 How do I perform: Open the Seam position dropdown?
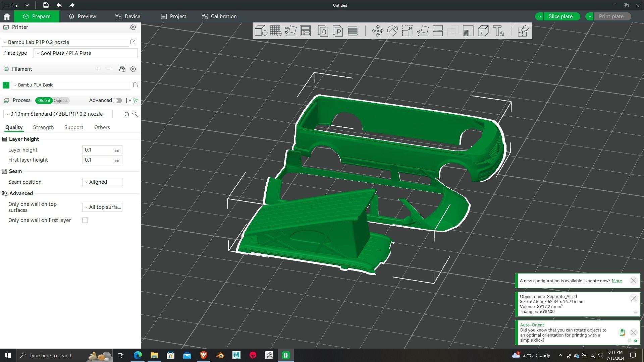click(x=102, y=182)
